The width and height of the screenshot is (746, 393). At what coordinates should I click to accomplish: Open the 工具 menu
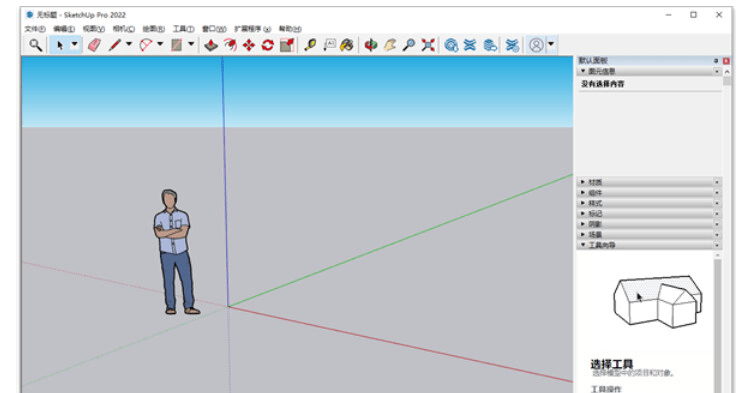pos(183,29)
